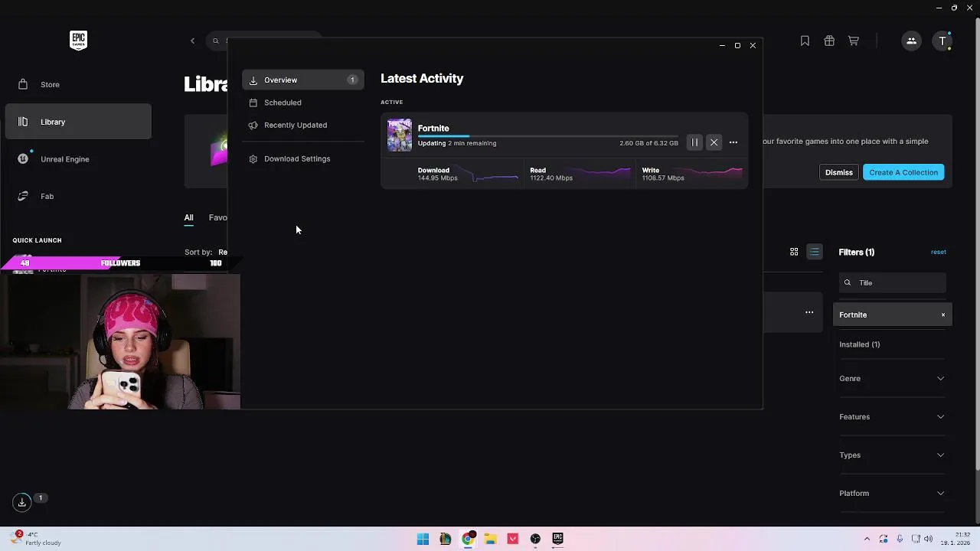
Task: Open the Sort by dropdown
Action: [206, 252]
